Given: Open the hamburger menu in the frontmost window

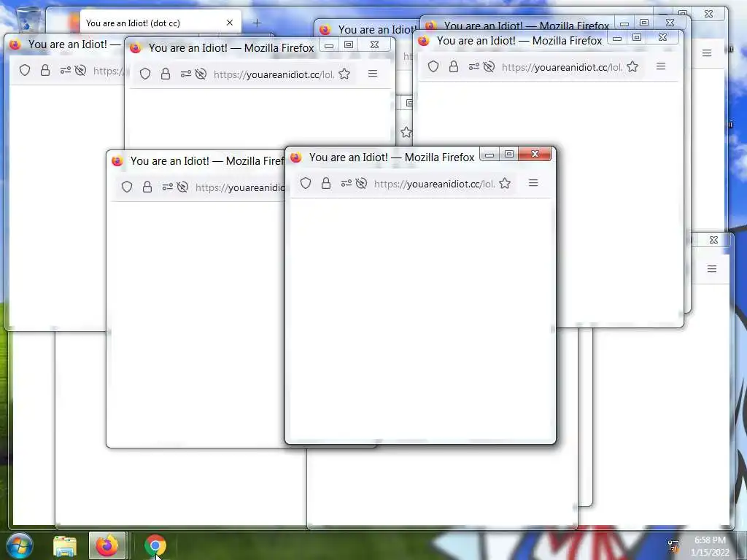Looking at the screenshot, I should pos(533,183).
